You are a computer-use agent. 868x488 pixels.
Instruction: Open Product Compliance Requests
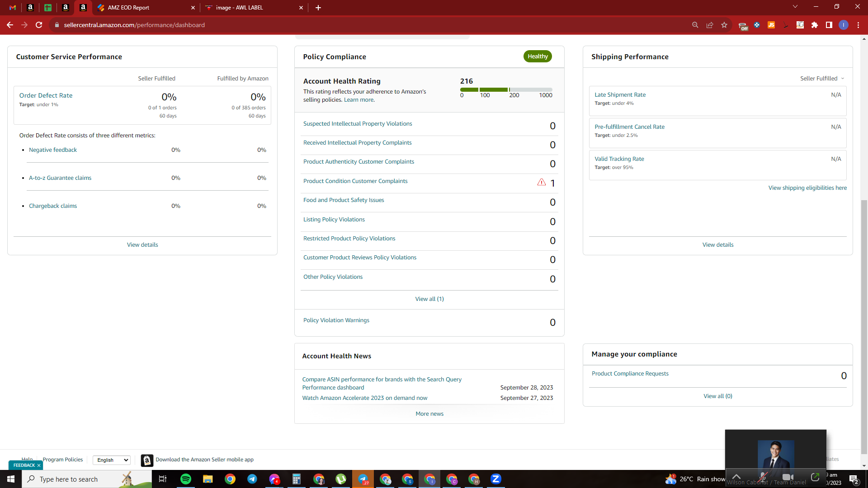tap(630, 374)
